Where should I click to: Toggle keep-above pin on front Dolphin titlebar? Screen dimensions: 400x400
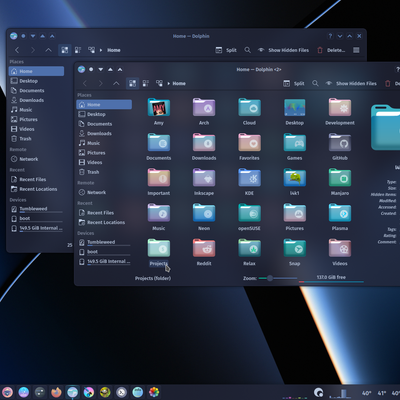click(91, 69)
